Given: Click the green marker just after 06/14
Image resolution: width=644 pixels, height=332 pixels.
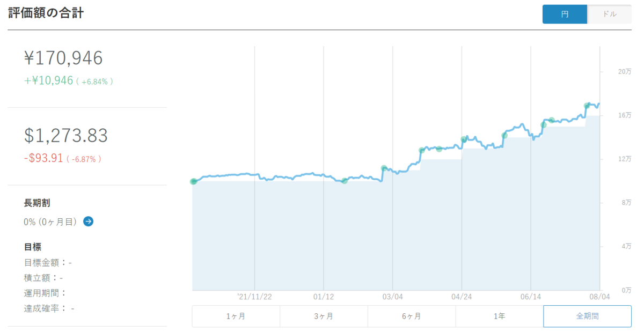Looking at the screenshot, I should point(543,125).
